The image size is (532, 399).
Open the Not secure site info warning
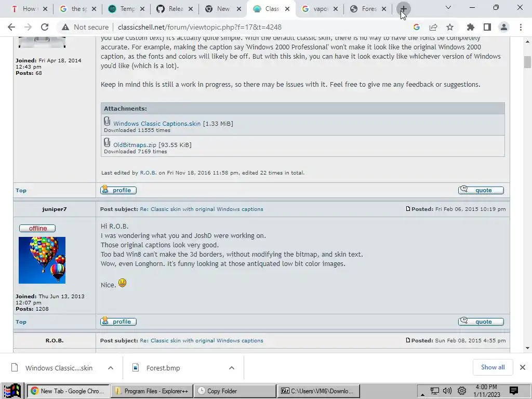(85, 27)
